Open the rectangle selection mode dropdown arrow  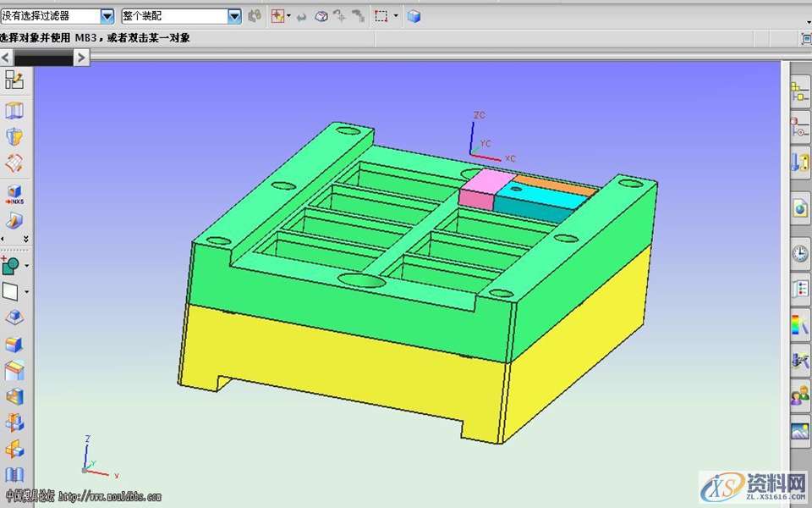pyautogui.click(x=396, y=16)
